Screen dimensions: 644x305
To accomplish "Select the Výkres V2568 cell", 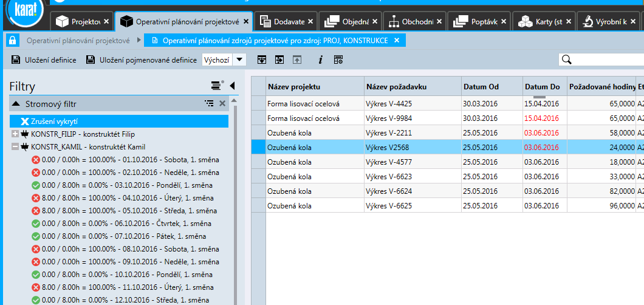I will pyautogui.click(x=413, y=148).
